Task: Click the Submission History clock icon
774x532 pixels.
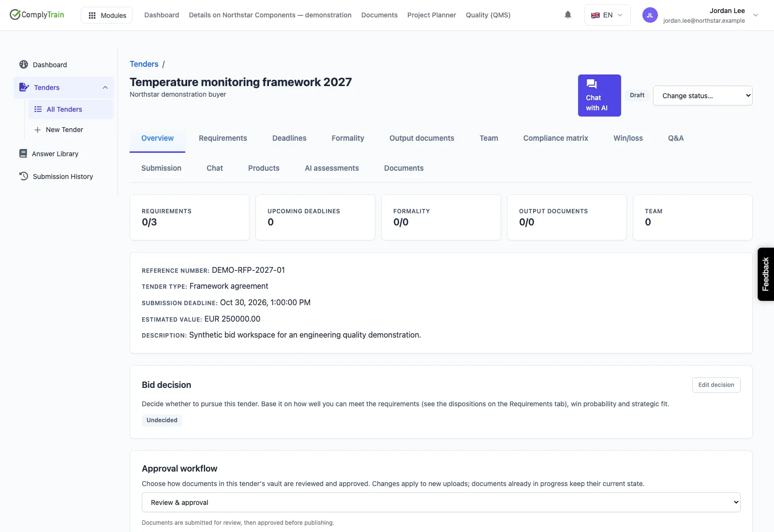Action: (24, 176)
